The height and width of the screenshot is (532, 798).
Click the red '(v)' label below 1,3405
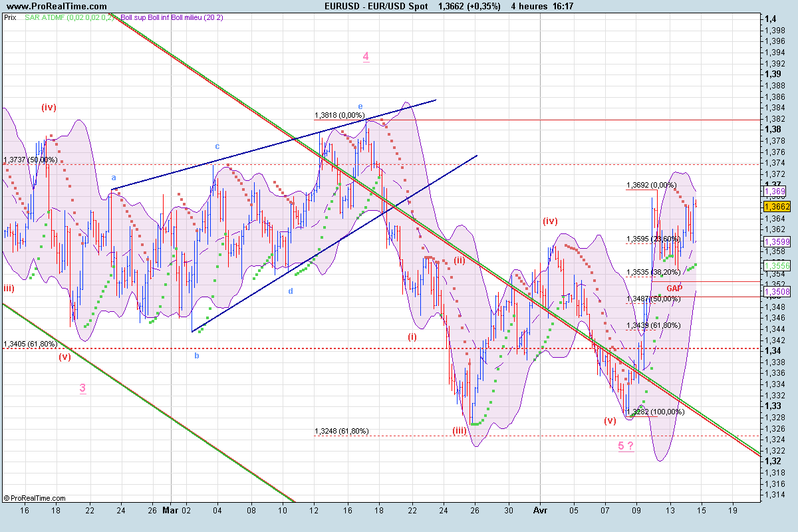pyautogui.click(x=65, y=356)
